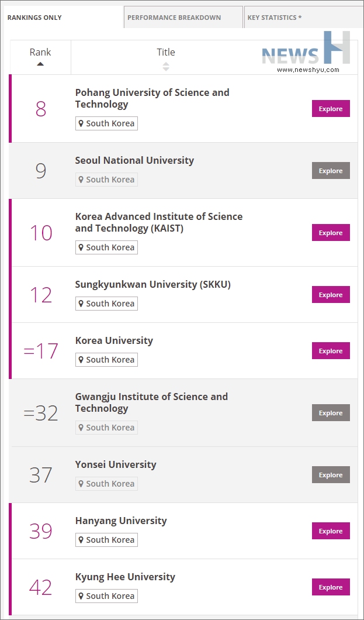Viewport: 364px width, 620px height.
Task: Switch to the Performance Breakdown tab
Action: tap(174, 18)
